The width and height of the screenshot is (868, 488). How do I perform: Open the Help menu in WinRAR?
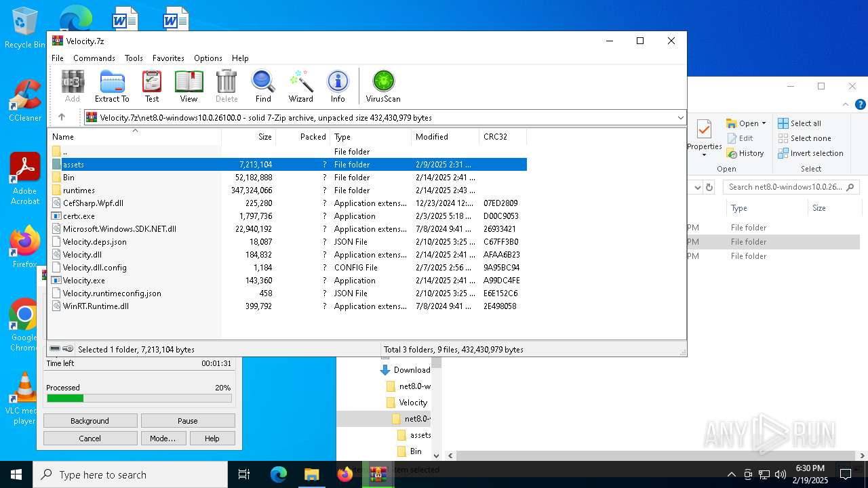[240, 58]
